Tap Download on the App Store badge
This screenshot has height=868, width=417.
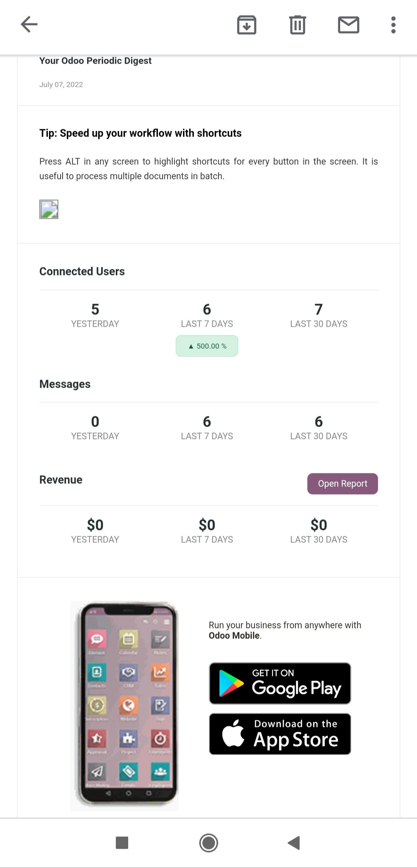[x=280, y=734]
